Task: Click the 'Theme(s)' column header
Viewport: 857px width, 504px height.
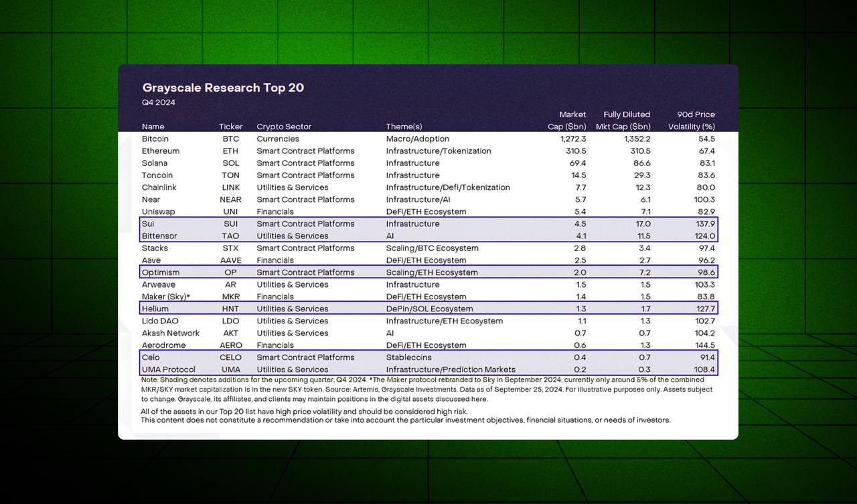Action: (404, 127)
